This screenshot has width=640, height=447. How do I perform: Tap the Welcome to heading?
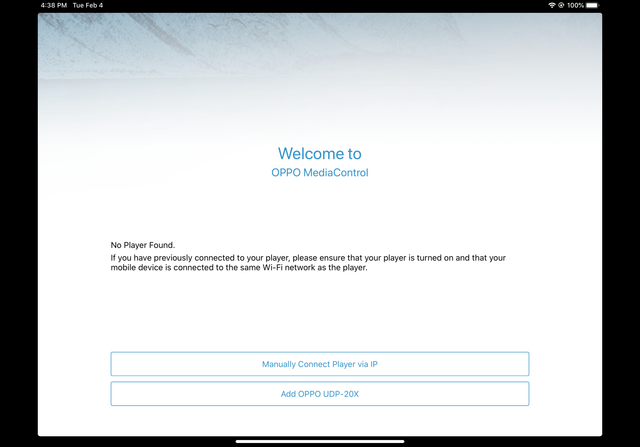point(320,153)
